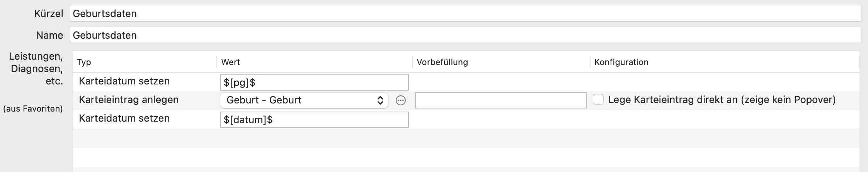Image resolution: width=868 pixels, height=172 pixels.
Task: Click the empty row below the entries
Action: (x=466, y=138)
